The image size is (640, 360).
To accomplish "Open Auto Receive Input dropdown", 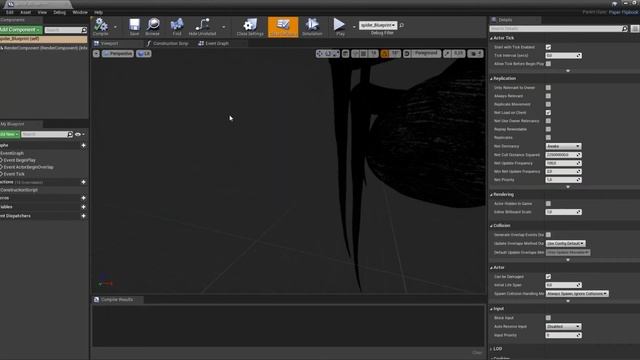I will coord(563,327).
